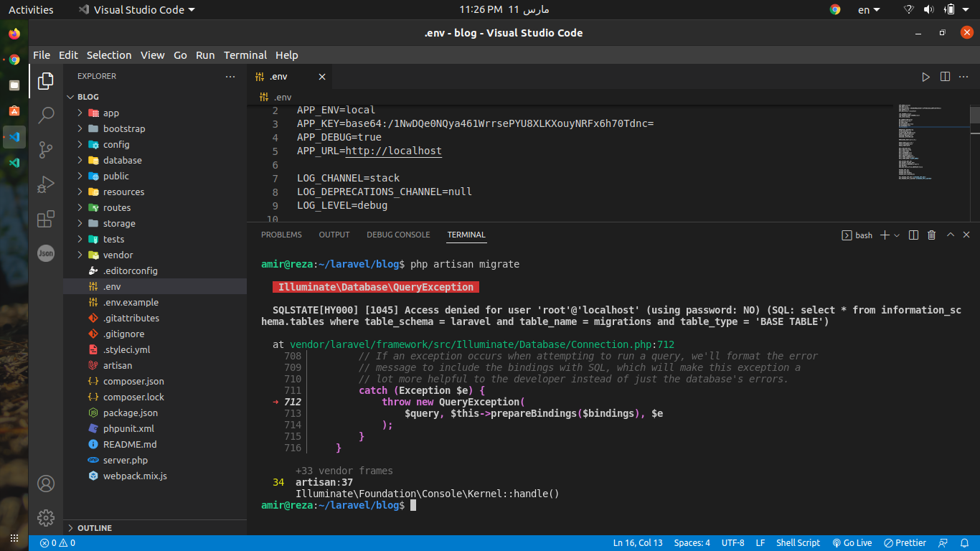Open Files from the Ubuntu dock
The image size is (980, 551).
14,85
